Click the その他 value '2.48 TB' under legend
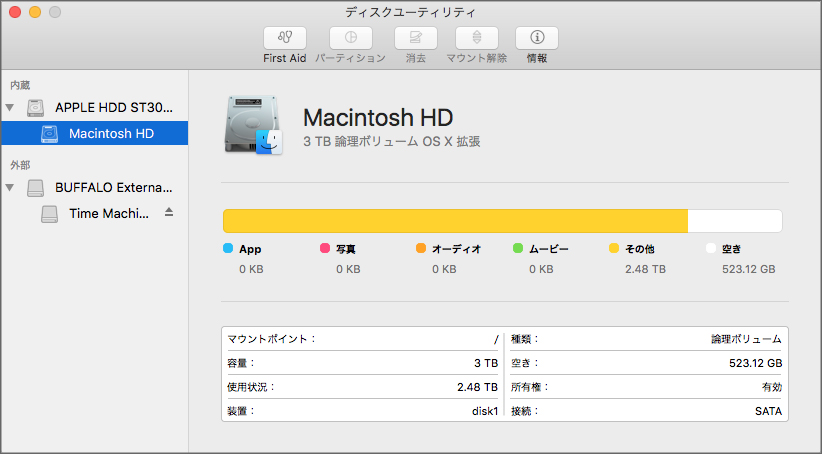 pos(645,269)
